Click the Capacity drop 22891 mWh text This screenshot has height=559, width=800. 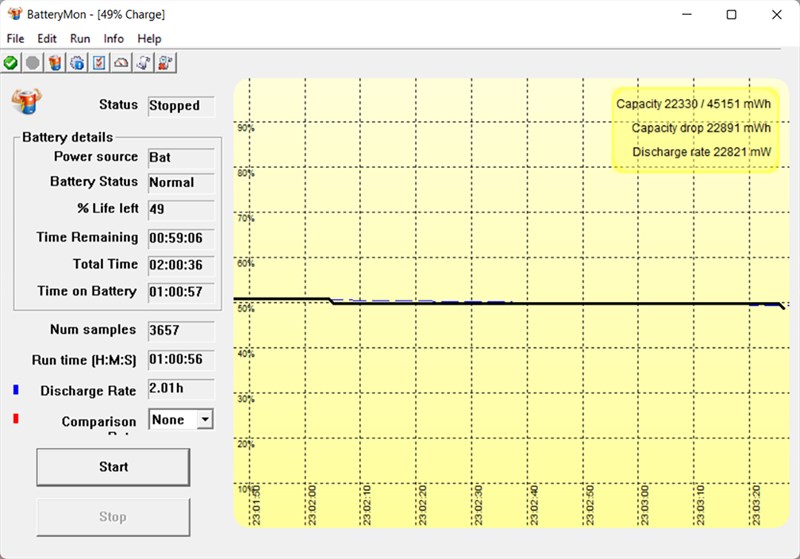[701, 128]
